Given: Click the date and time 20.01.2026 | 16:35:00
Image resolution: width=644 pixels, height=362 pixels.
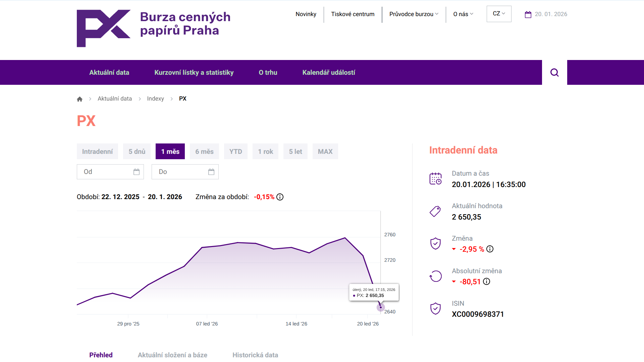Looking at the screenshot, I should point(489,184).
